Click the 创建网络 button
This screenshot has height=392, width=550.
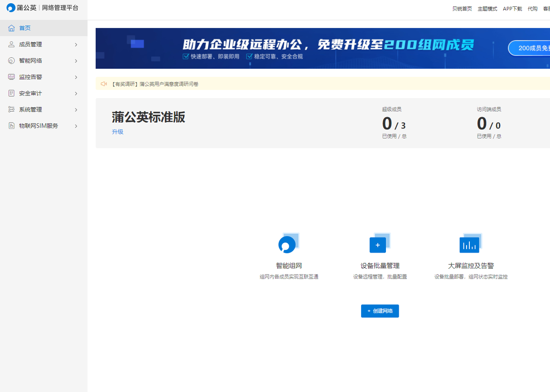click(x=380, y=311)
